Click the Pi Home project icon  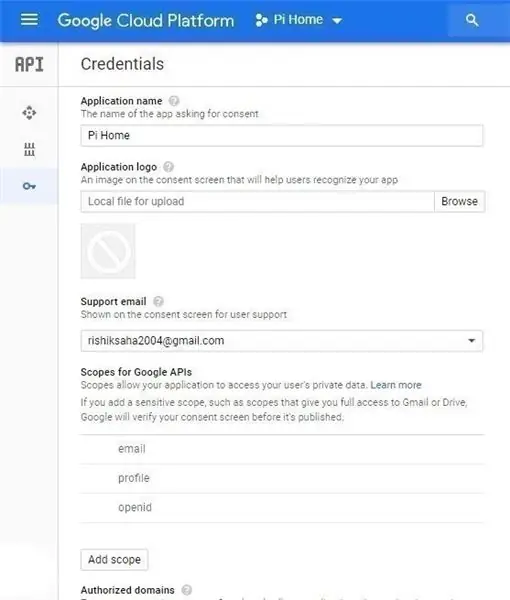tap(261, 20)
